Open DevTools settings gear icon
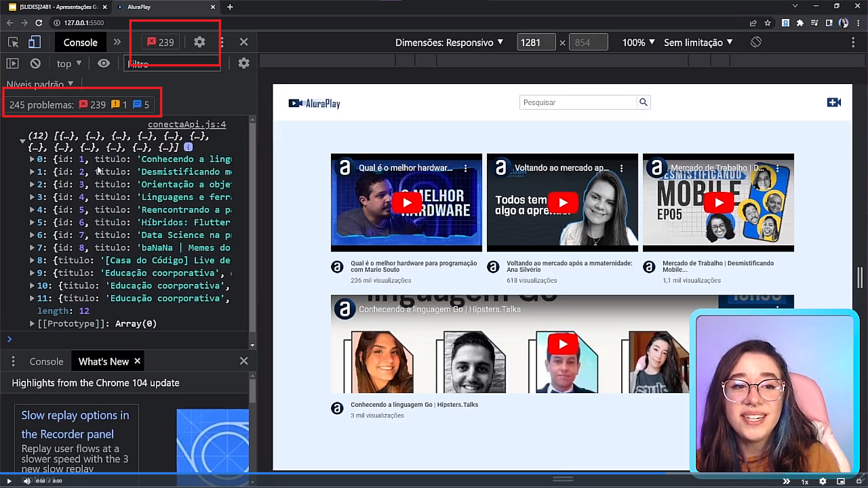This screenshot has height=488, width=868. pyautogui.click(x=199, y=42)
